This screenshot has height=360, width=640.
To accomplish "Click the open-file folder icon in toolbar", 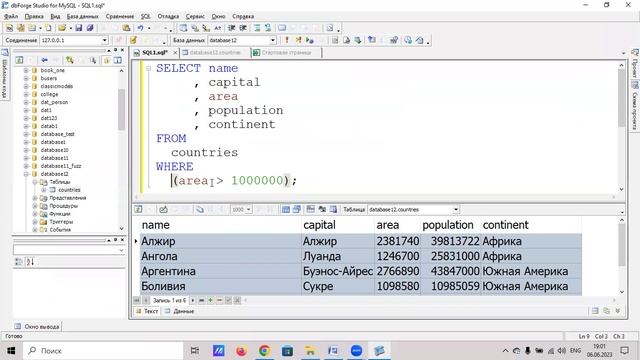I will coord(62,28).
